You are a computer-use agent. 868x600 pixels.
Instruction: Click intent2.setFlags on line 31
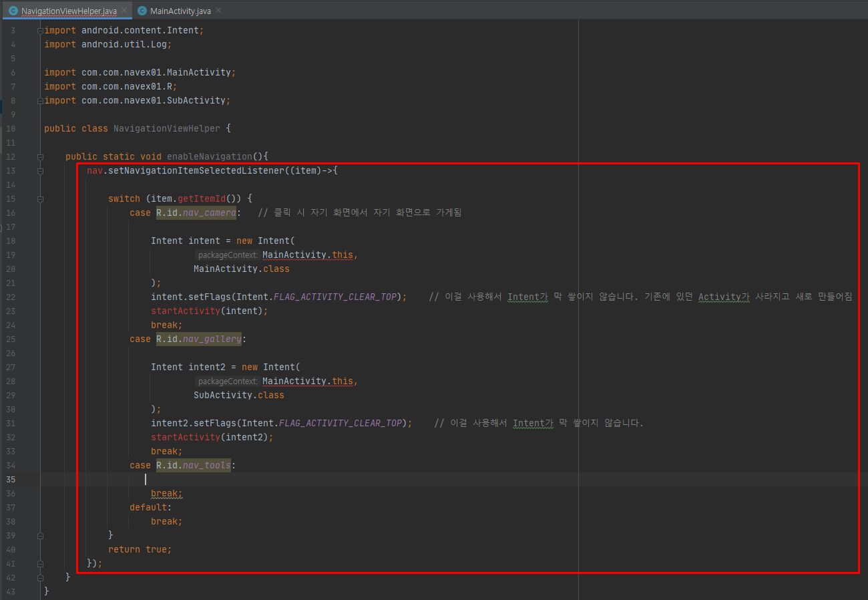tap(194, 424)
